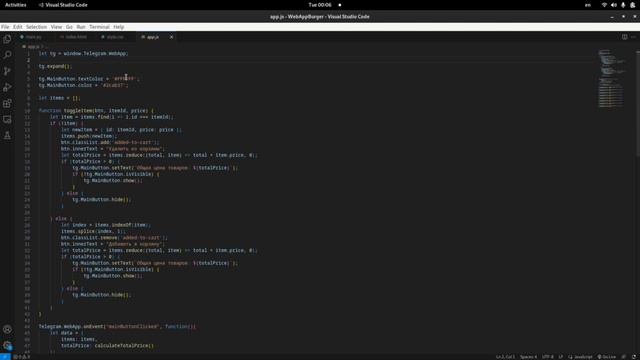Click the Go Live status bar button
640x360 pixels.
pyautogui.click(x=607, y=357)
